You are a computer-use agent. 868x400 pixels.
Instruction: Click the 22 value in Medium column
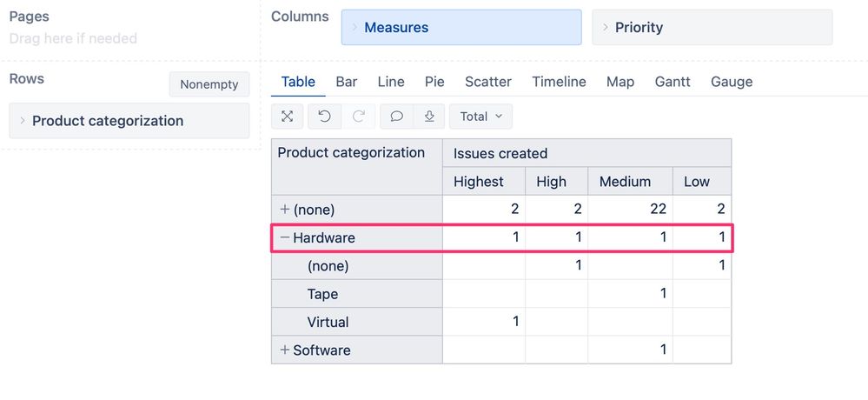(x=659, y=210)
